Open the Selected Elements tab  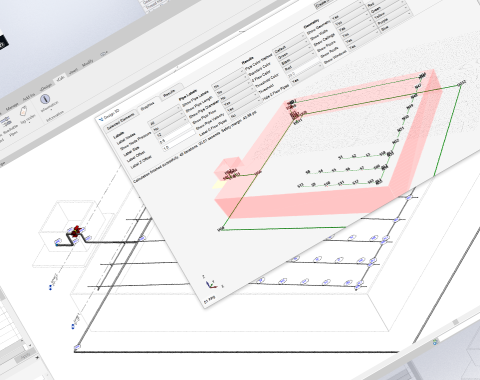pyautogui.click(x=121, y=122)
